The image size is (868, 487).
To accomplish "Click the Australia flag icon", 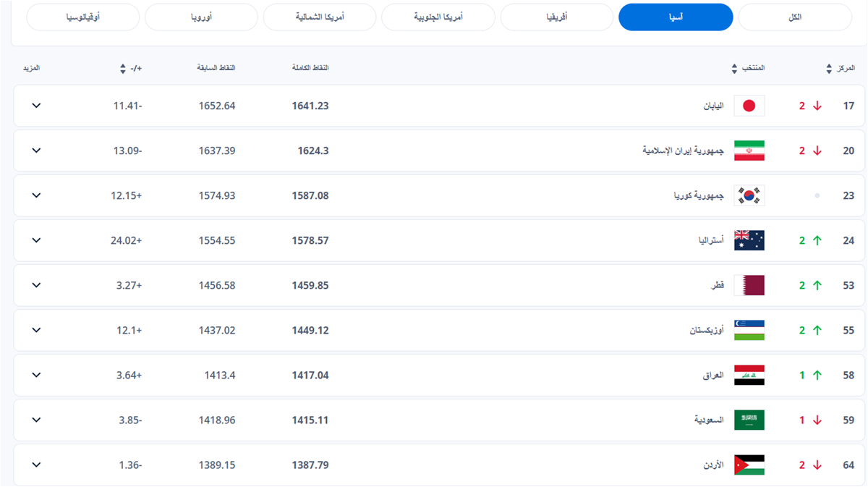I will [x=749, y=240].
